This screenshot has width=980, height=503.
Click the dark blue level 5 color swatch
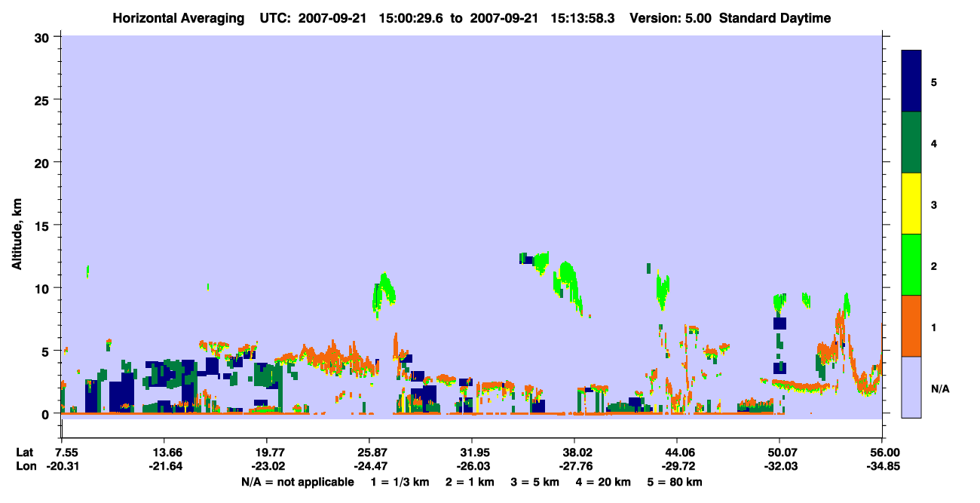tap(911, 81)
